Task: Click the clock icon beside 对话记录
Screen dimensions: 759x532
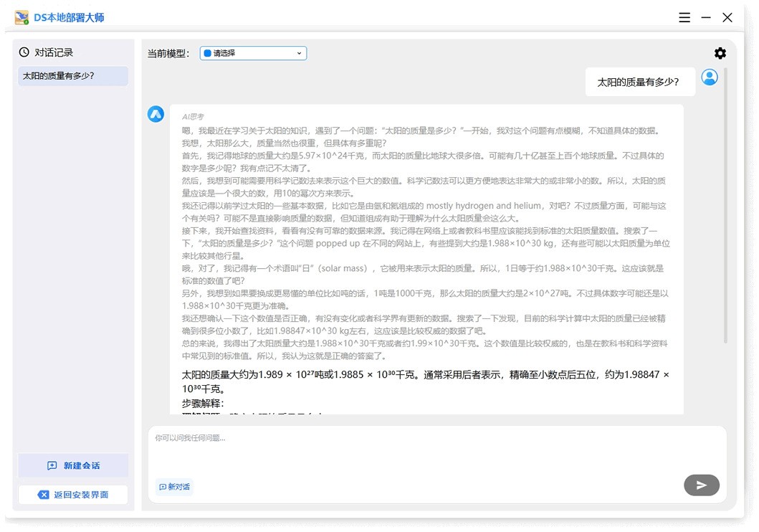Action: click(24, 52)
